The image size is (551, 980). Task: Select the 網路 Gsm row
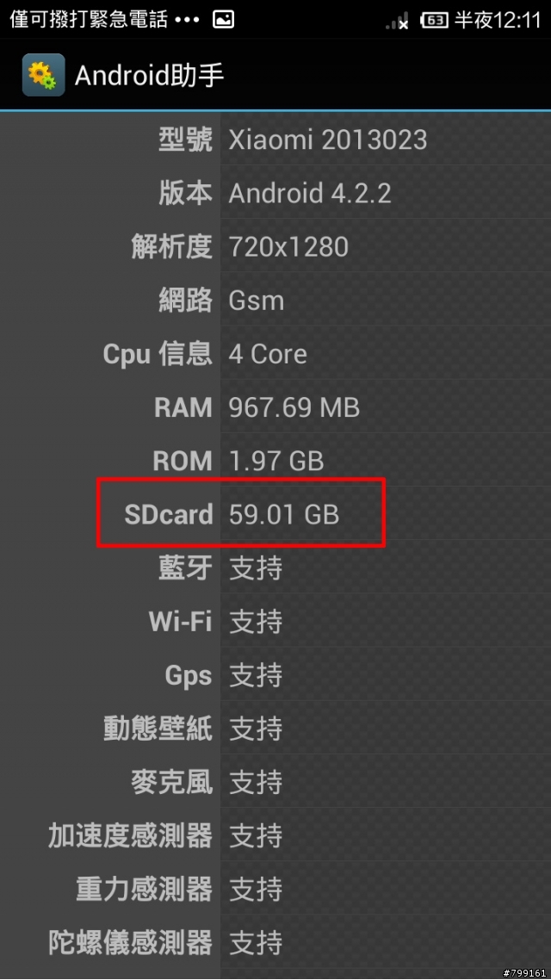coord(275,300)
